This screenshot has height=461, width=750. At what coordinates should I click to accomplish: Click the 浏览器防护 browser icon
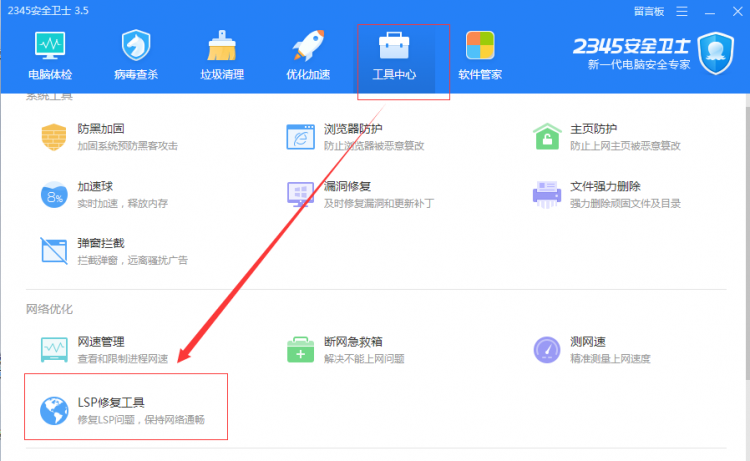pos(300,137)
